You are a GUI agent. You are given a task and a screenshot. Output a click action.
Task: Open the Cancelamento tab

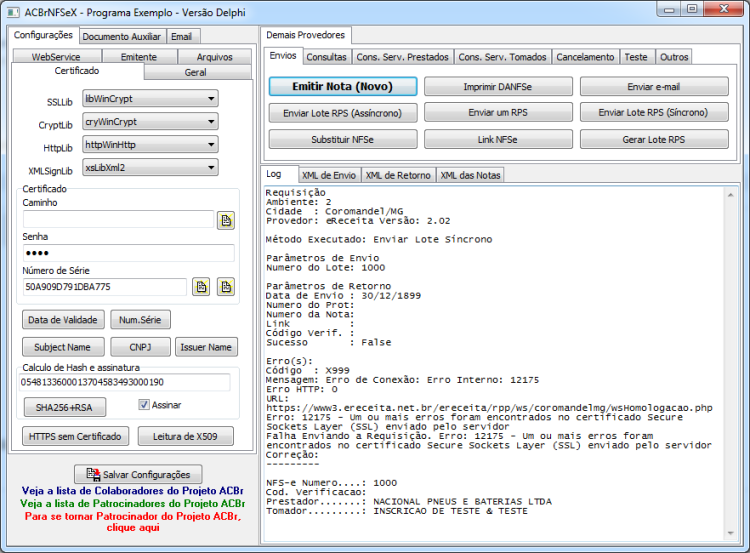pyautogui.click(x=585, y=57)
